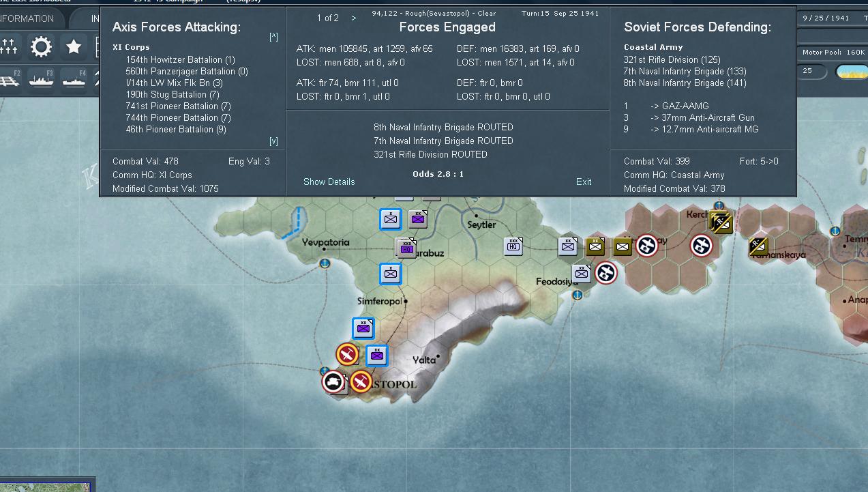Select the infantry counter north of Simferopol
This screenshot has width=868, height=492.
[391, 274]
